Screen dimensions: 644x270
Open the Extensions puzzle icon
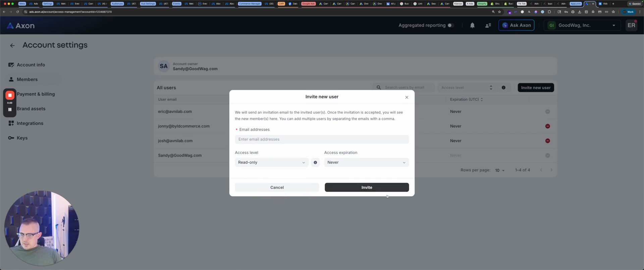[549, 12]
